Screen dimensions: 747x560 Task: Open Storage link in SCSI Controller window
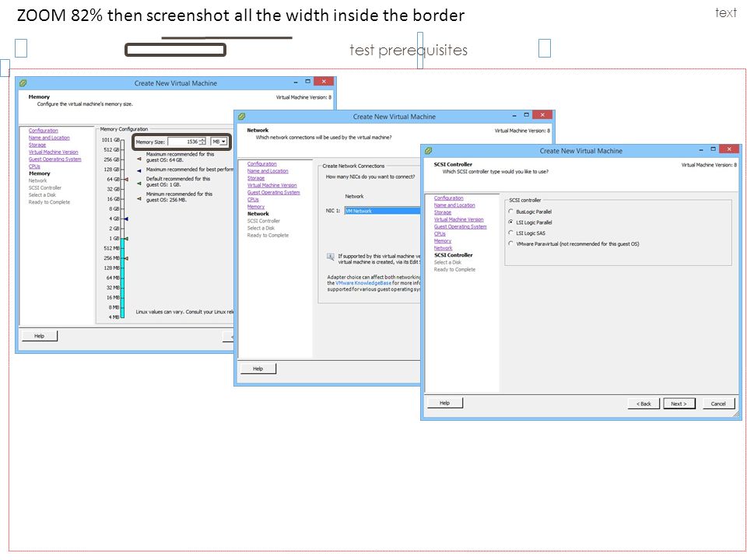point(443,212)
